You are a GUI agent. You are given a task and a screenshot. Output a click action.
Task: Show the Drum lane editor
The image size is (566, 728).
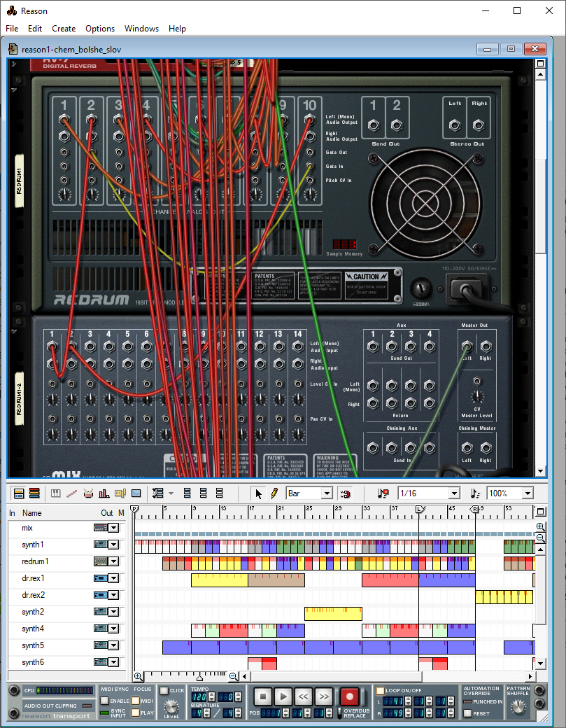87,493
